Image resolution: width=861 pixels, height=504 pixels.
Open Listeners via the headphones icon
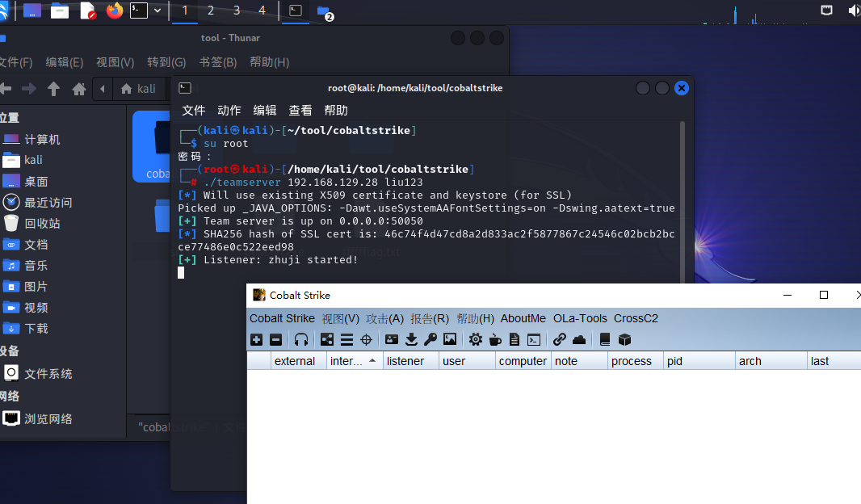click(301, 340)
